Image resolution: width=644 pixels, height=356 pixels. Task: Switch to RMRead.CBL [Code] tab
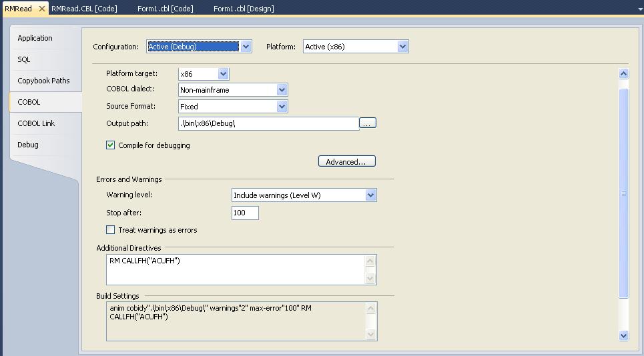pos(84,9)
